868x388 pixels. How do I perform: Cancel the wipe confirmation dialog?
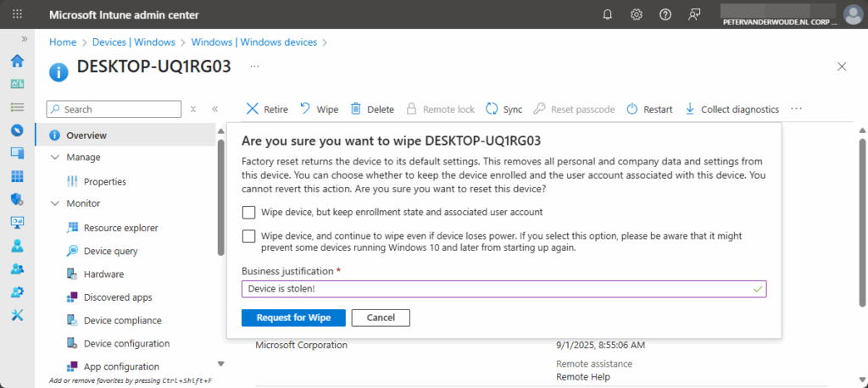pyautogui.click(x=381, y=318)
